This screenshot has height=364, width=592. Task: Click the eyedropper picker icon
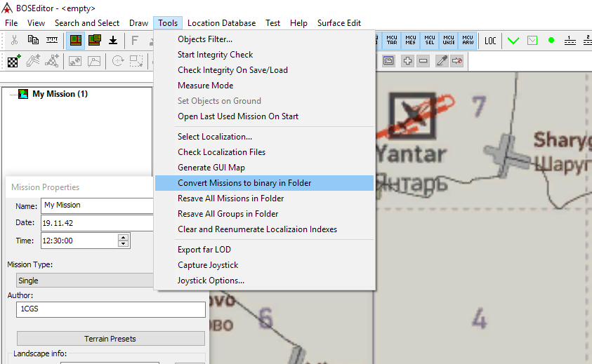442,61
